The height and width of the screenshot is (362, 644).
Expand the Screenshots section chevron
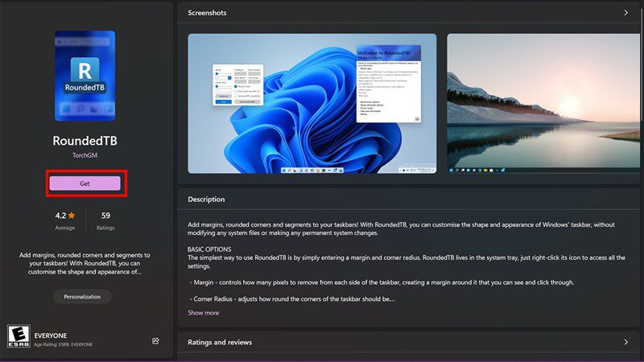626,13
